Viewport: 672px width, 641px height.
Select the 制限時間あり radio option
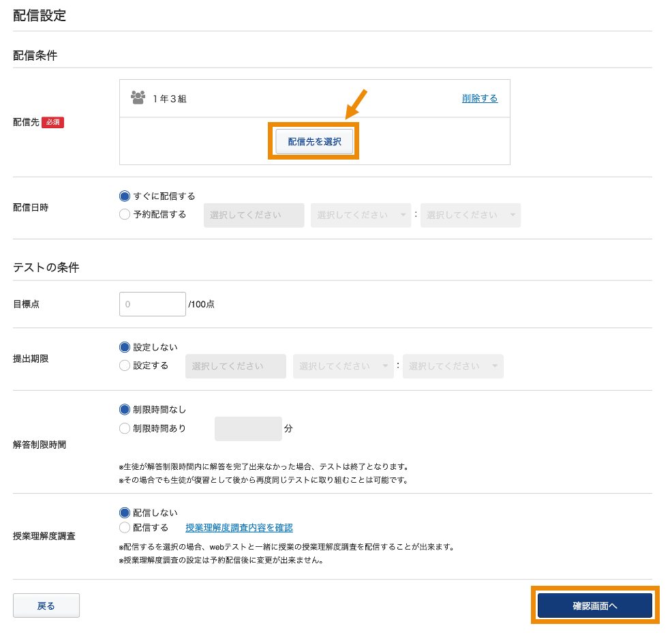click(124, 429)
